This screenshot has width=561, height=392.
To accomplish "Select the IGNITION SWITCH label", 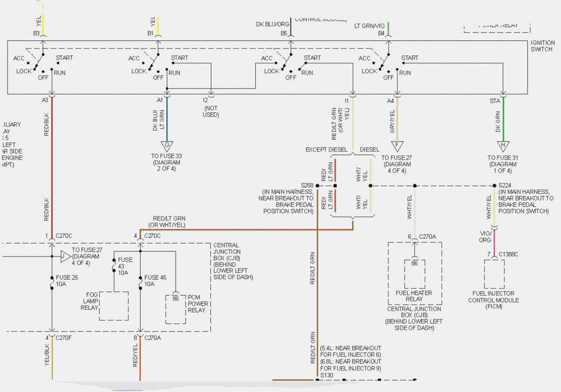I will coord(543,46).
